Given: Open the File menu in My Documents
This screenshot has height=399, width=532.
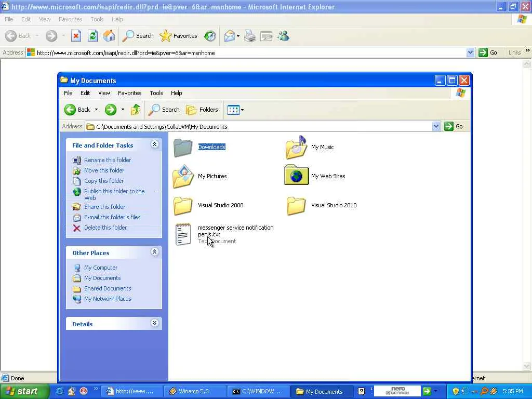Looking at the screenshot, I should point(68,93).
